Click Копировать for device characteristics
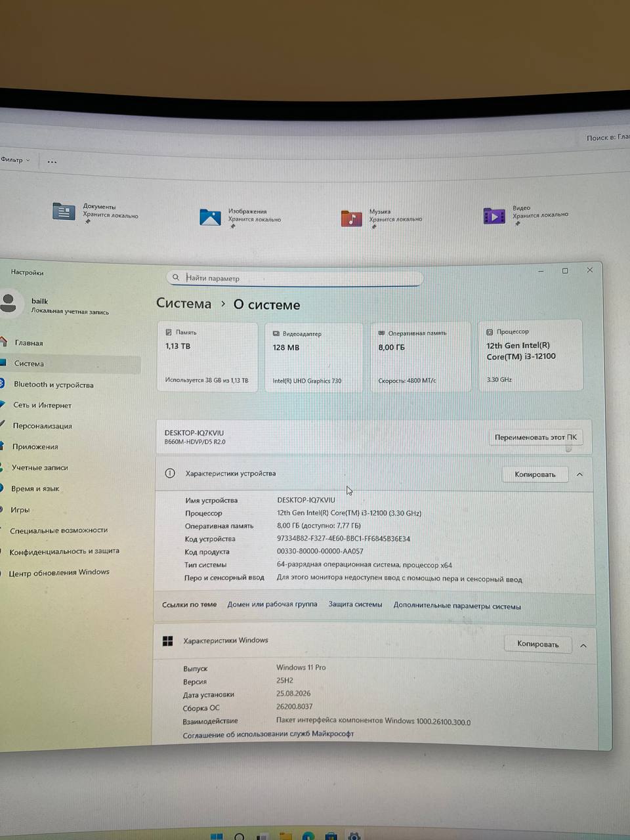The image size is (630, 840). tap(535, 474)
